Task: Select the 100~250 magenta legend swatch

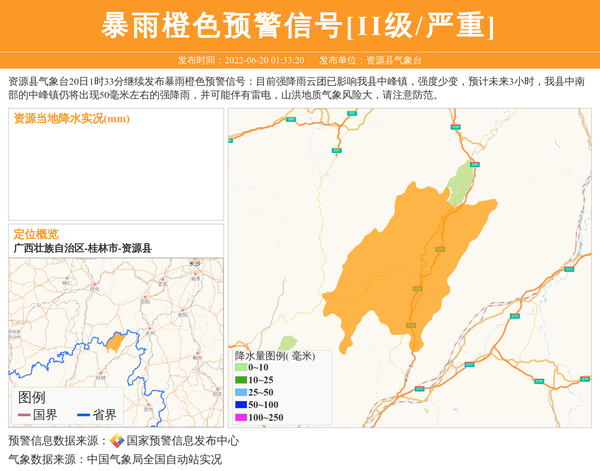Action: coord(240,417)
